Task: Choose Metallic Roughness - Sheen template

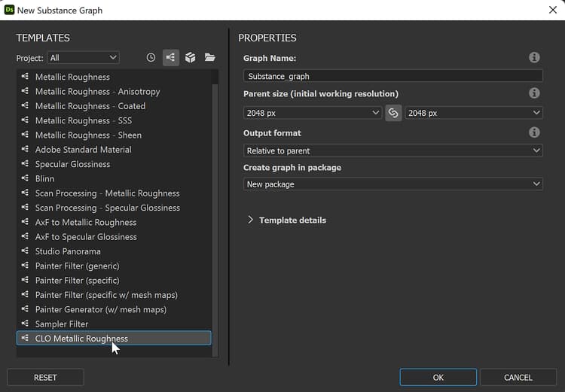Action: tap(114, 135)
